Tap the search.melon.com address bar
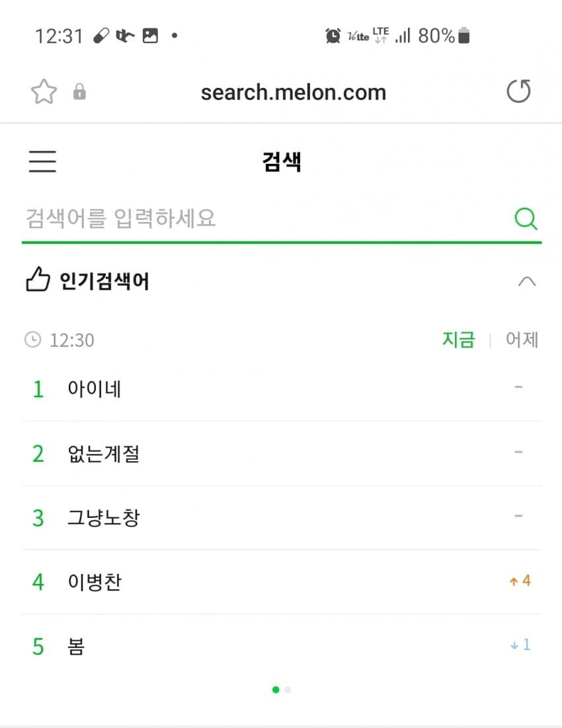Image resolution: width=562 pixels, height=728 pixels. [294, 92]
